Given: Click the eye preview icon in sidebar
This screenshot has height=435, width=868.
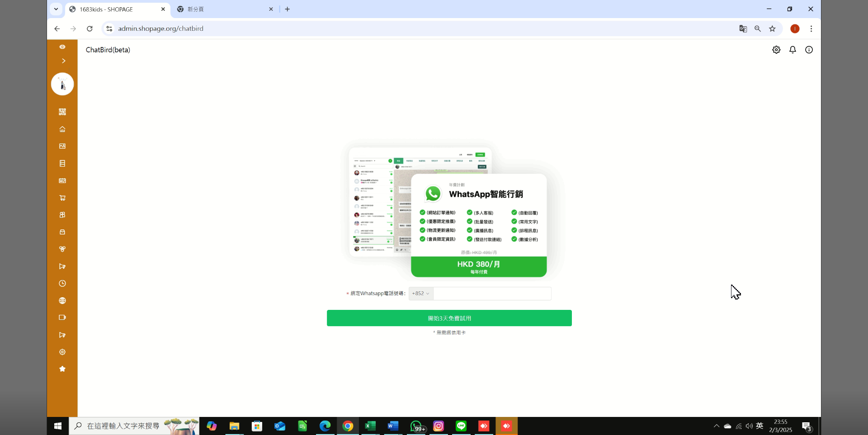Looking at the screenshot, I should [x=62, y=47].
